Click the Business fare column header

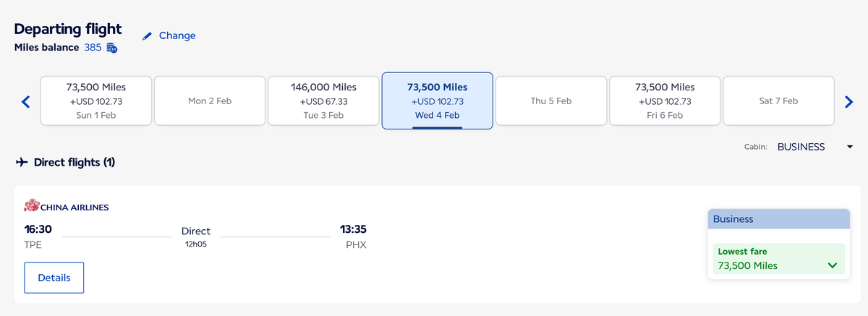coord(778,218)
